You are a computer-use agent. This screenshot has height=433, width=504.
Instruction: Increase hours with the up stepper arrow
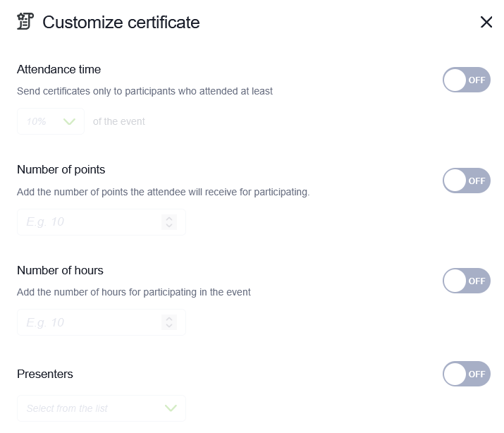pos(169,319)
